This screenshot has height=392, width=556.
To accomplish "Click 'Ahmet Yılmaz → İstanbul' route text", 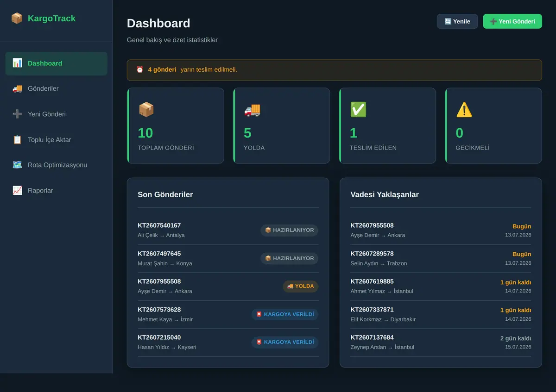I will tap(382, 291).
